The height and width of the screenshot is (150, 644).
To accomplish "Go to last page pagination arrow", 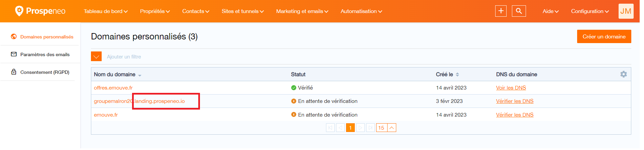I will point(370,128).
